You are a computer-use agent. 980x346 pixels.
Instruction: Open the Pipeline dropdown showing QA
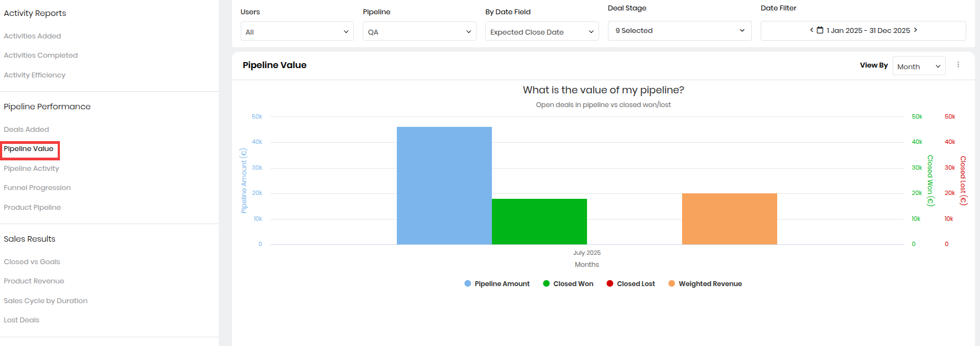click(x=419, y=32)
